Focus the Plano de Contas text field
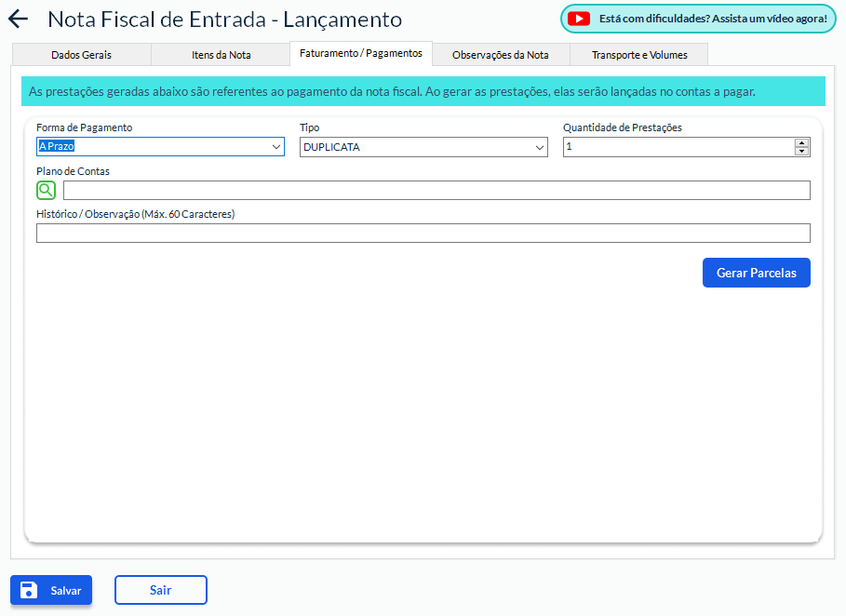This screenshot has height=616, width=846. click(x=436, y=191)
